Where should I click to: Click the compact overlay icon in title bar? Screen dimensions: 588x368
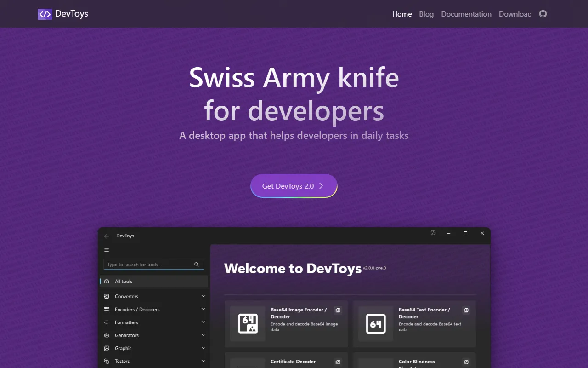point(433,233)
